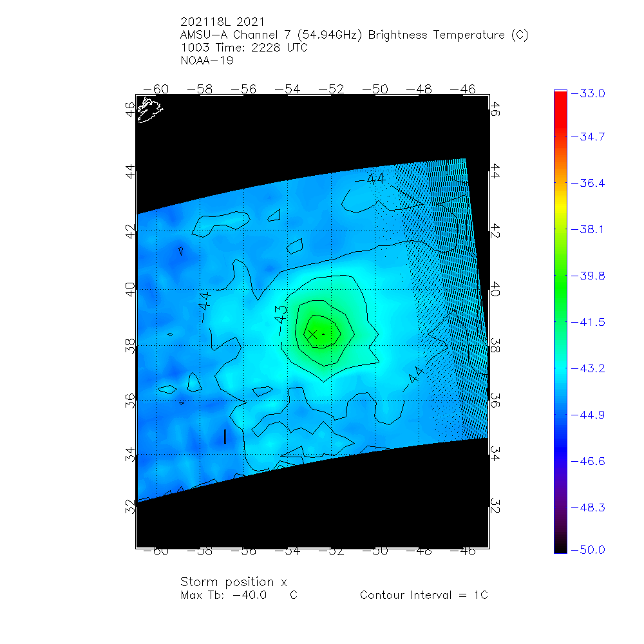Image resolution: width=644 pixels, height=644 pixels.
Task: Click the 'Contour Interval = 1C' text
Action: pyautogui.click(x=424, y=595)
